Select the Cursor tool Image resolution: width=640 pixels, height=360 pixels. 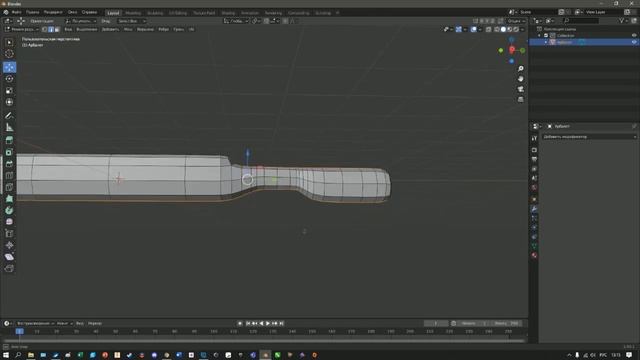pyautogui.click(x=9, y=54)
